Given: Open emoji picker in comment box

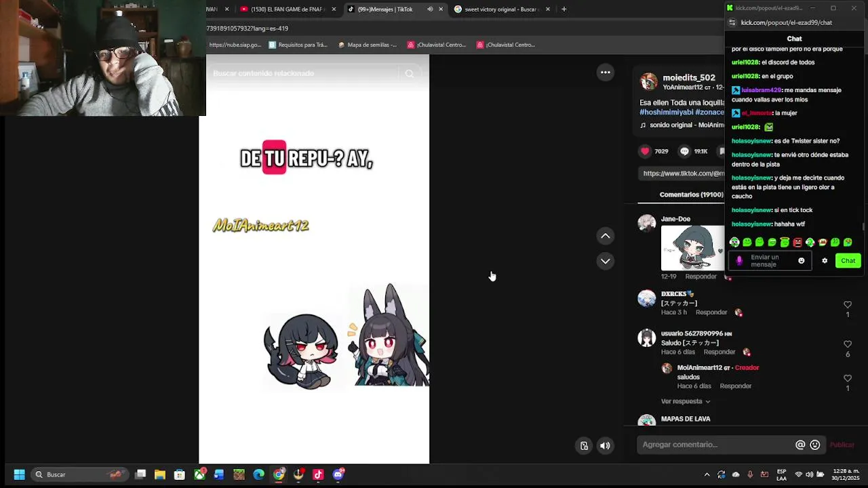Looking at the screenshot, I should click(815, 445).
